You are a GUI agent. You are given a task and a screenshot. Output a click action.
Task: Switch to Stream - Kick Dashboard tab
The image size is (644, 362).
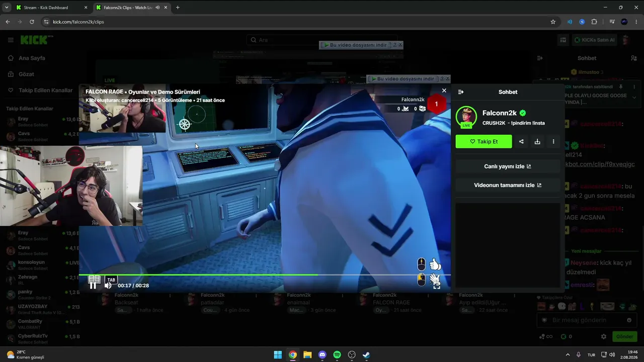click(x=50, y=8)
